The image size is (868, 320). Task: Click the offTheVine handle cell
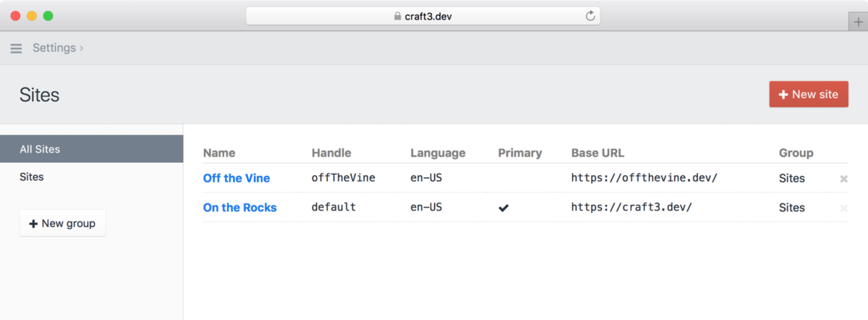tap(344, 177)
